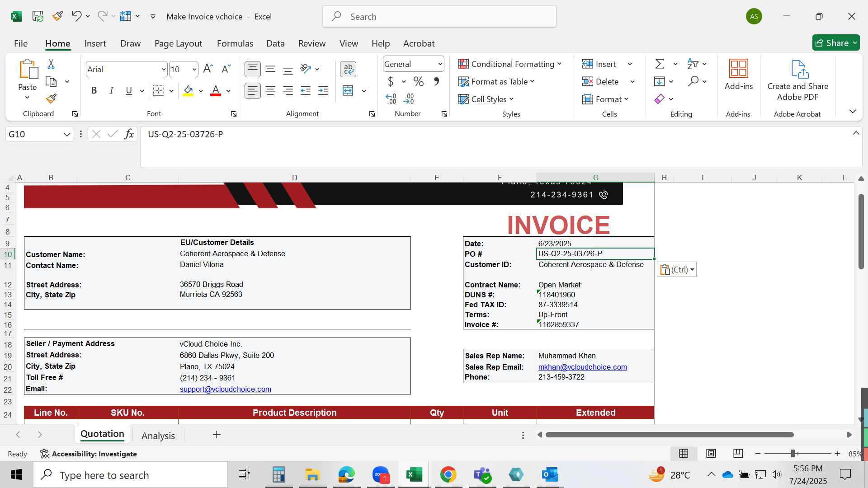
Task: Click the zoom slider handle in the status bar
Action: 793,453
